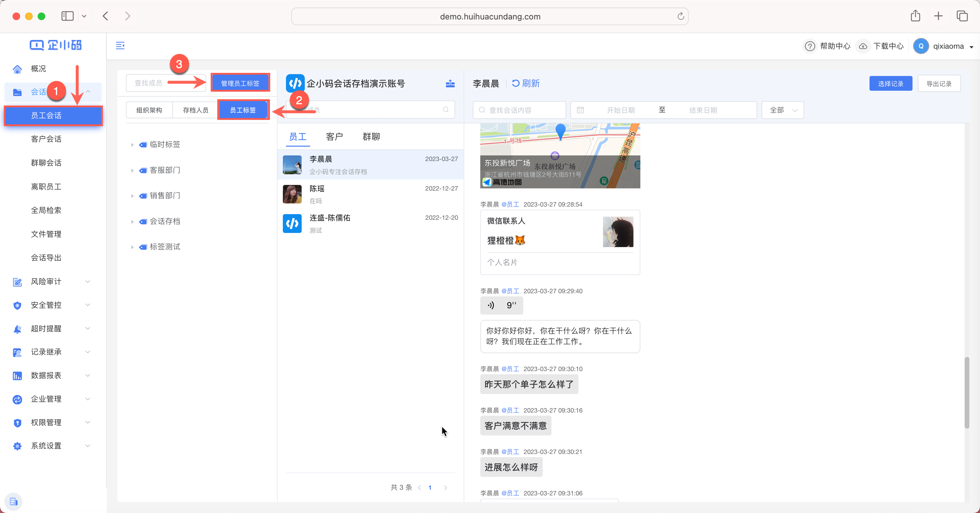This screenshot has height=513, width=980.
Task: Open a new browser tab with plus icon
Action: [938, 16]
